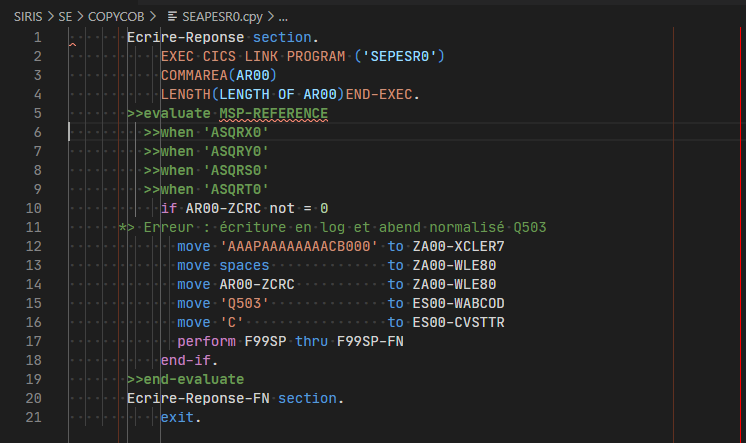Click on ZA00-XCLER7 variable
This screenshot has height=443, width=746.
(x=459, y=246)
